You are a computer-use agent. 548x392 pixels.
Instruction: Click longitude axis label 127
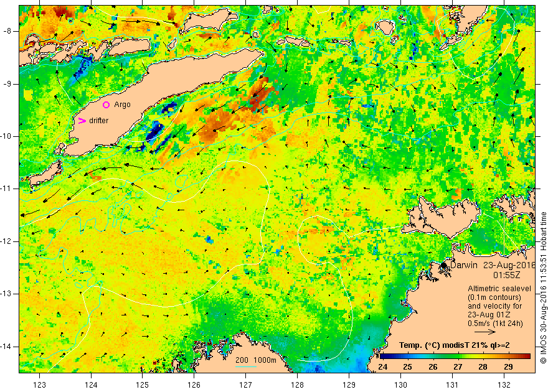246,385
